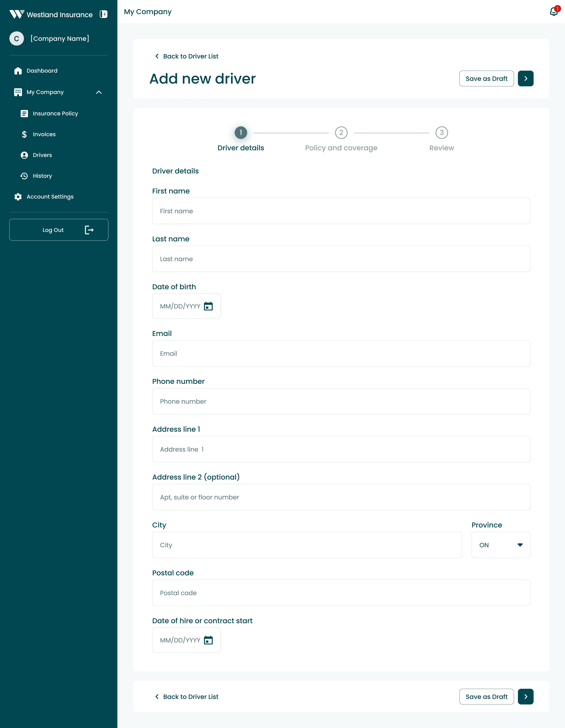
Task: Click the company avatar circle
Action: 17,39
